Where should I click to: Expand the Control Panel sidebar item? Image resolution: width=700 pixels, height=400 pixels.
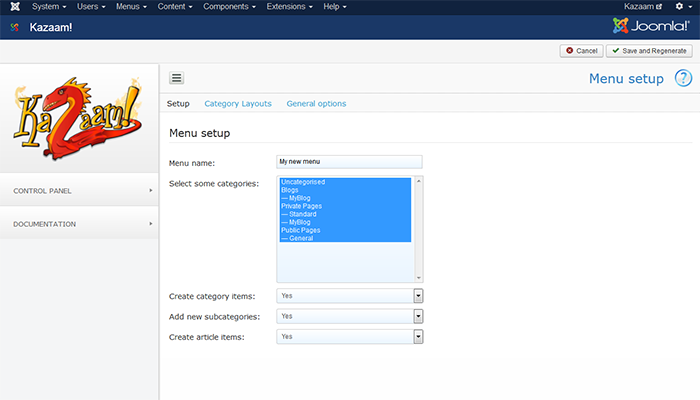(79, 191)
